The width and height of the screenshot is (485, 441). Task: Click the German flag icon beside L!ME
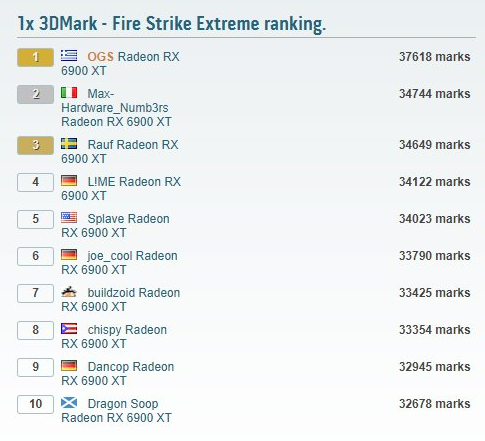69,181
